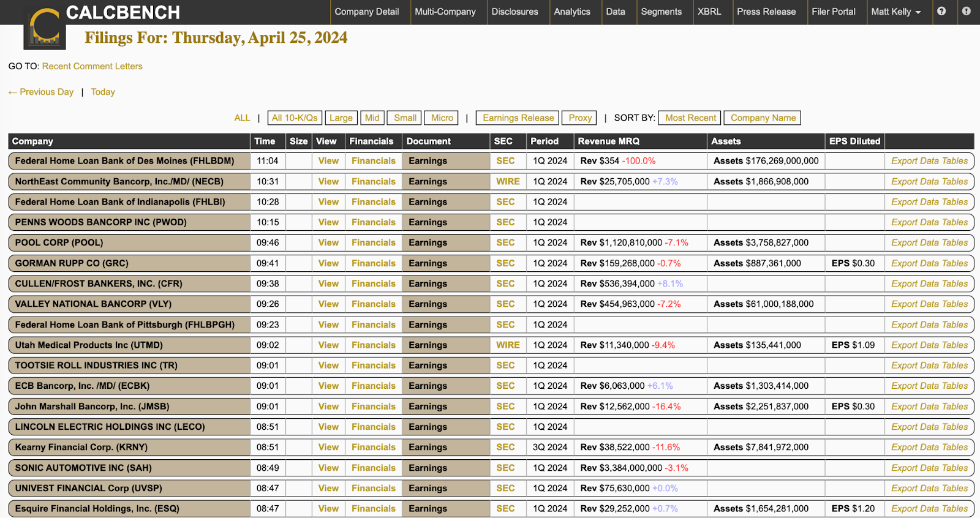Open the Segments menu
Screen dimensions: 980x518
tap(661, 12)
